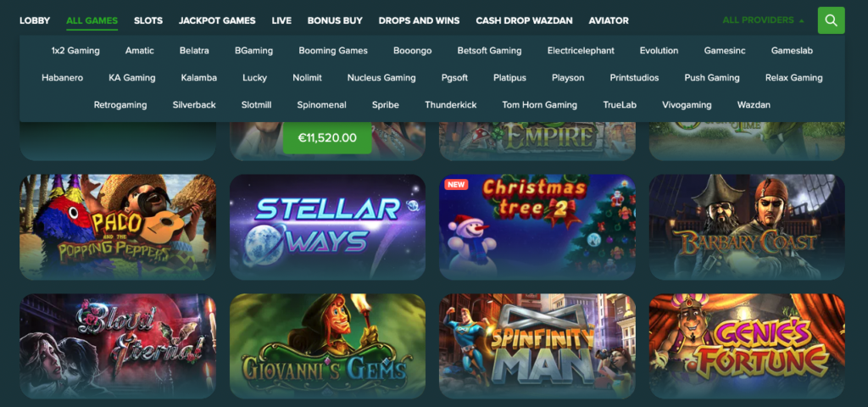The width and height of the screenshot is (868, 407).
Task: Select Wazdan from the provider list
Action: tap(754, 104)
